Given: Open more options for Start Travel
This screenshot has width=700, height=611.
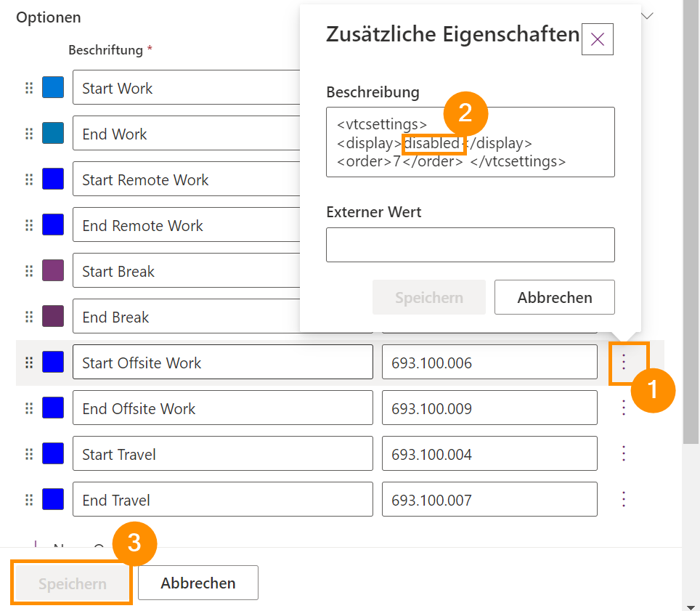Looking at the screenshot, I should 623,453.
